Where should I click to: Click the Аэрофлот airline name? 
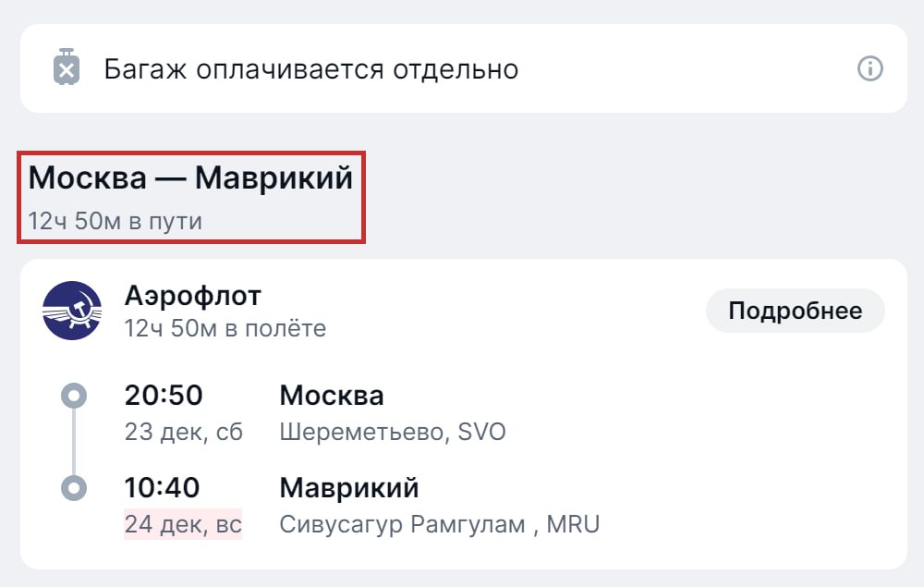coord(193,296)
